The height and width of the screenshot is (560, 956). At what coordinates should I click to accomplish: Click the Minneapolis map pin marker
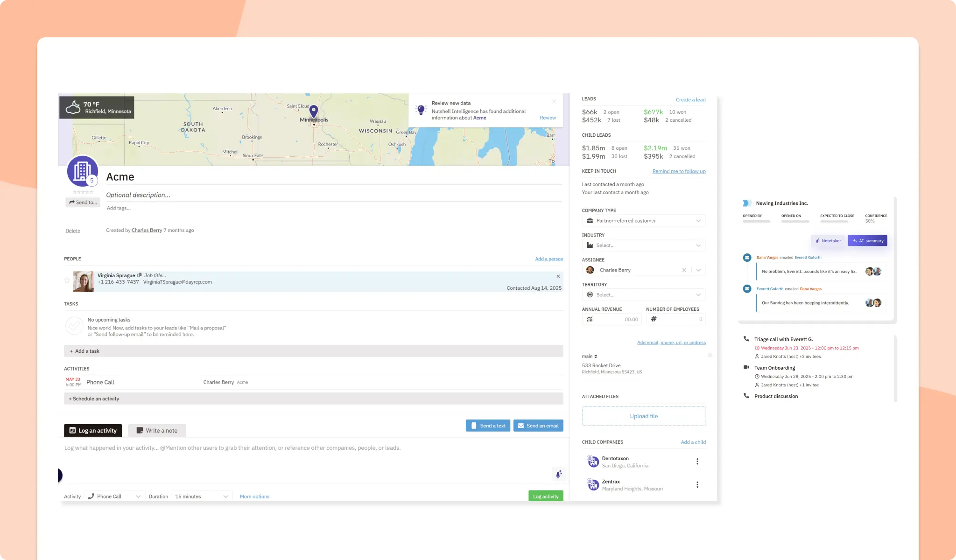[314, 111]
